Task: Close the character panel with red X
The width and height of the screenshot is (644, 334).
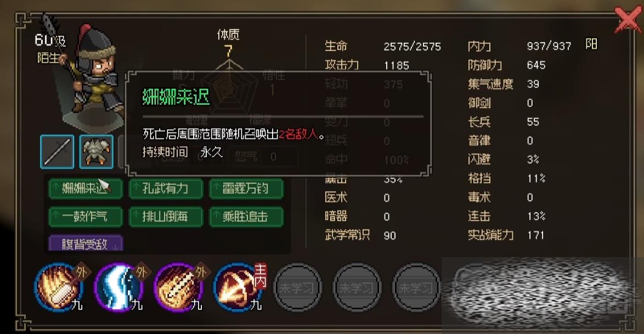Action: point(628,19)
